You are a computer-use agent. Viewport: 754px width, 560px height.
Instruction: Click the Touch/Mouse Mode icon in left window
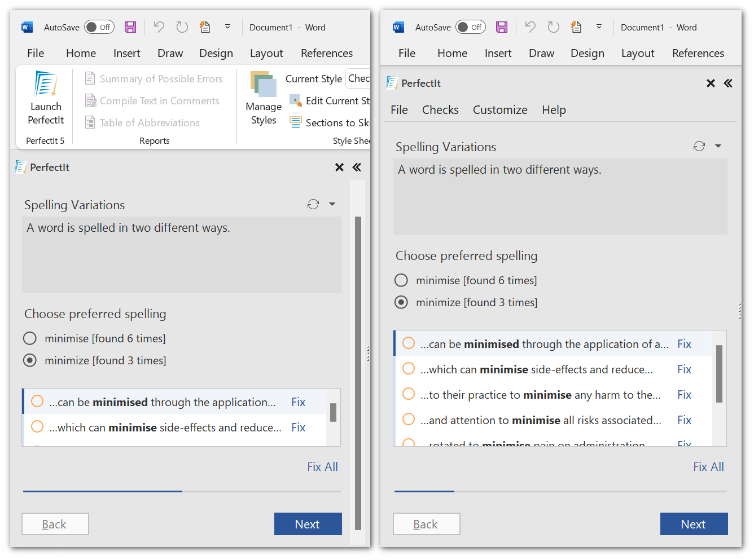[205, 27]
